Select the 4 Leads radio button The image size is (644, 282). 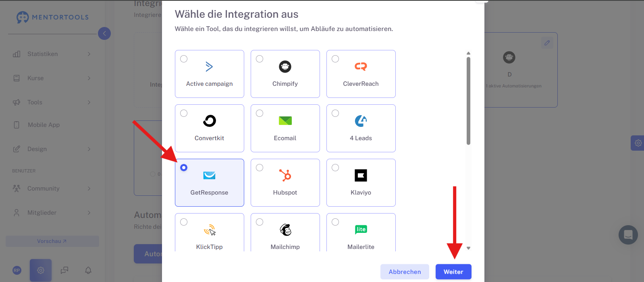335,113
